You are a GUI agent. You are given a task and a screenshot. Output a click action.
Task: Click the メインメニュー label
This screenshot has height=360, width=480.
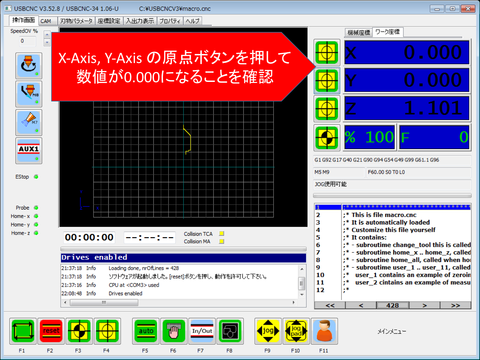click(x=392, y=331)
